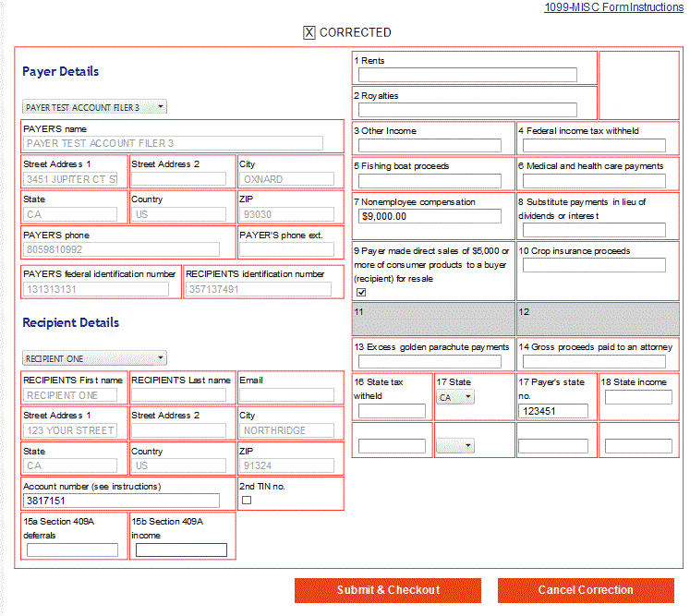Click the 1 Rents input field

coord(467,75)
